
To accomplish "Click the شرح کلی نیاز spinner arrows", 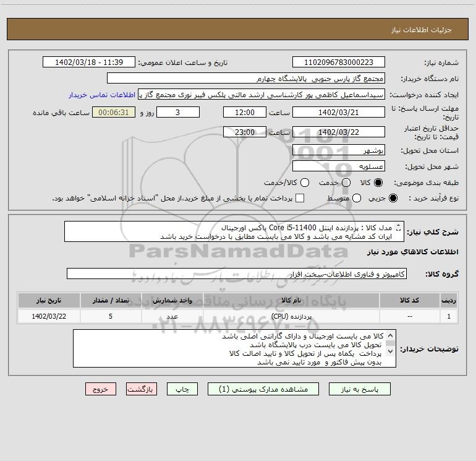I will [x=399, y=228].
